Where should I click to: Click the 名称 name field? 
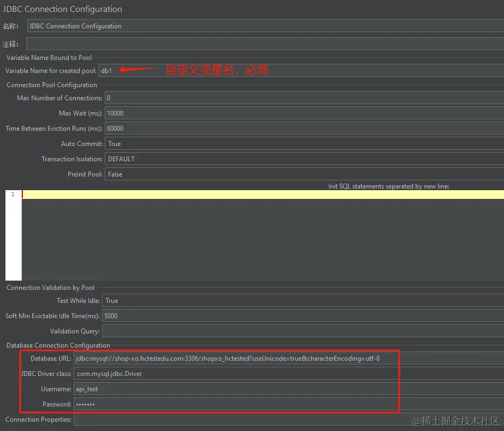[x=266, y=26]
